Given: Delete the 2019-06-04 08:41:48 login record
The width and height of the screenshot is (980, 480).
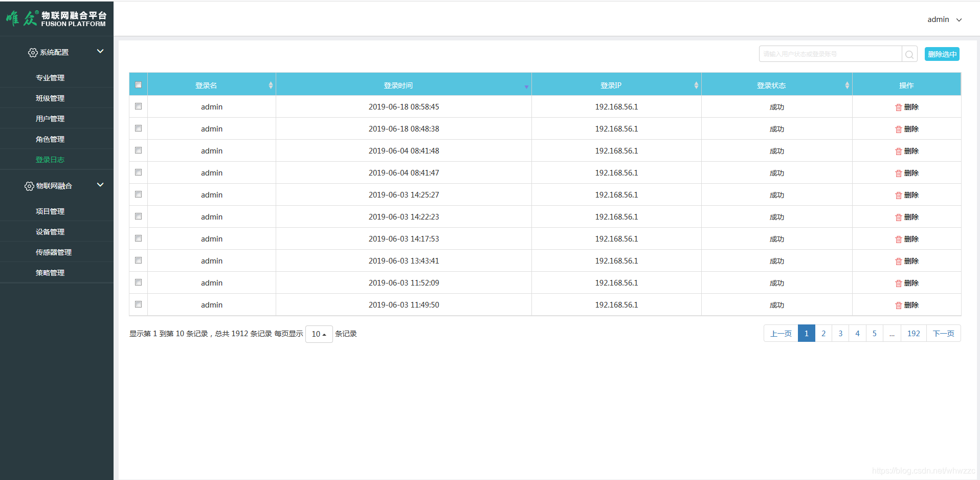Looking at the screenshot, I should pos(906,151).
